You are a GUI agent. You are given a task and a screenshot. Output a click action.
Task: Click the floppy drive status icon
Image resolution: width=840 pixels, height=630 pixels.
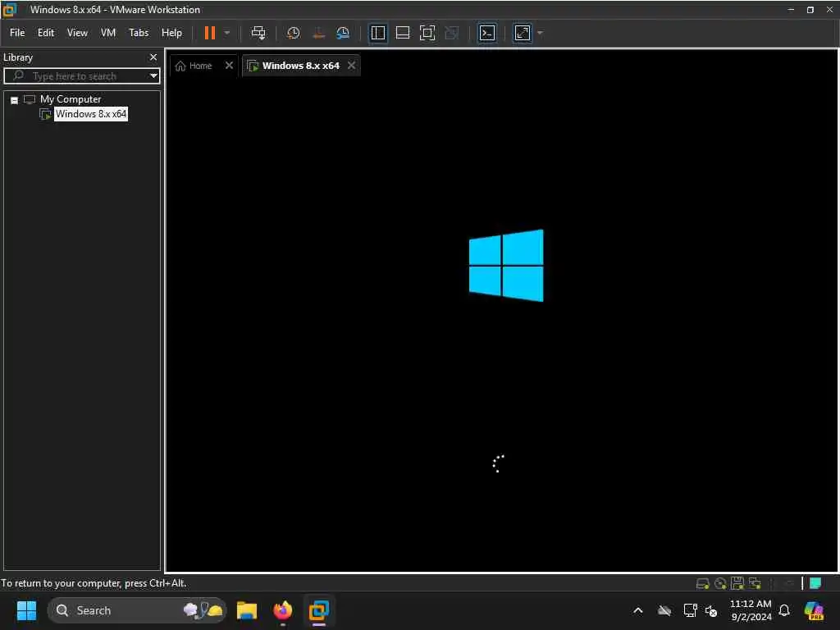point(737,583)
